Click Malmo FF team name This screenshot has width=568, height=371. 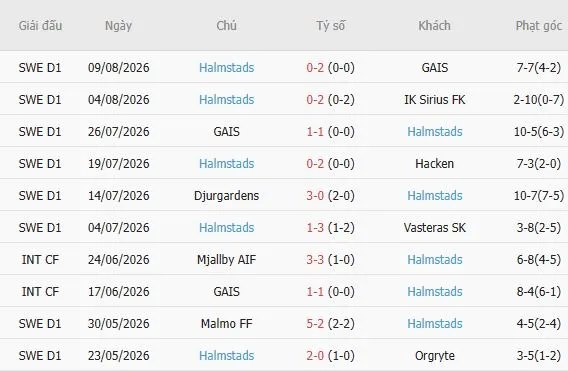coord(226,324)
